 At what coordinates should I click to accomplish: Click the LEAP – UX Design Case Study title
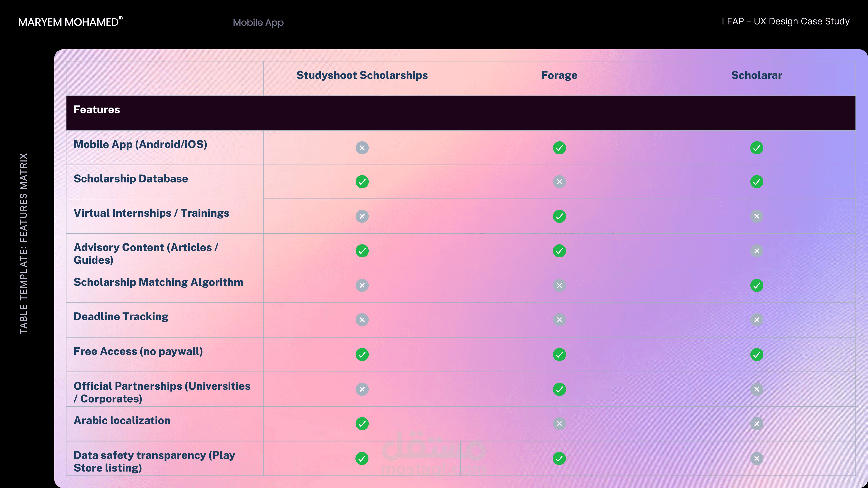785,21
